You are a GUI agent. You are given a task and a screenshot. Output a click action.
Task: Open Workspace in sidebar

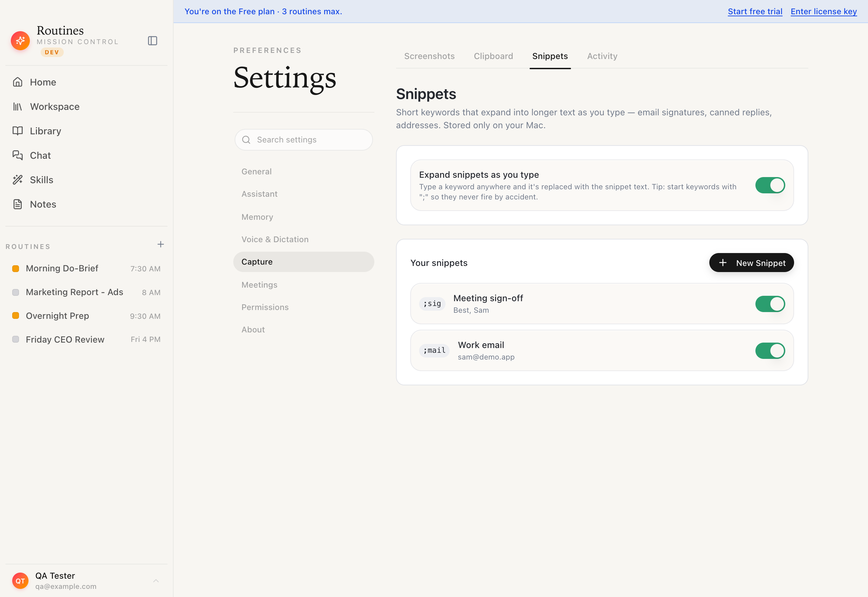(86, 107)
